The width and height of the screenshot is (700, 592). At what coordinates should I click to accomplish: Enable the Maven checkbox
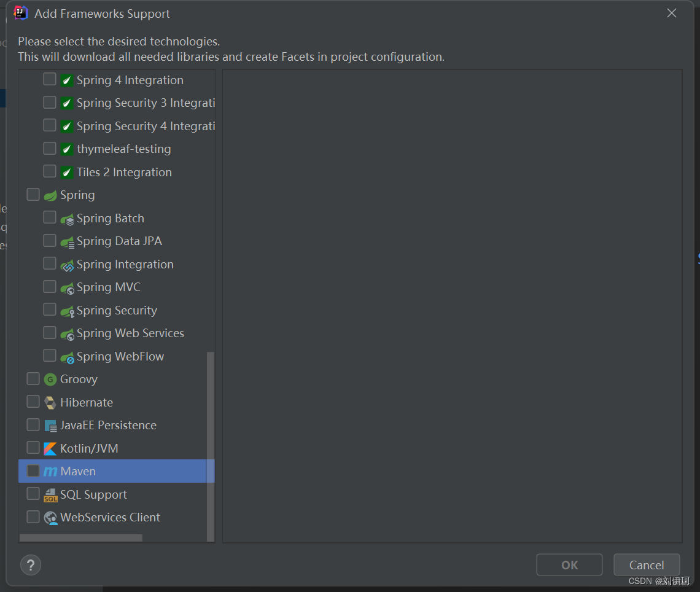click(x=33, y=470)
